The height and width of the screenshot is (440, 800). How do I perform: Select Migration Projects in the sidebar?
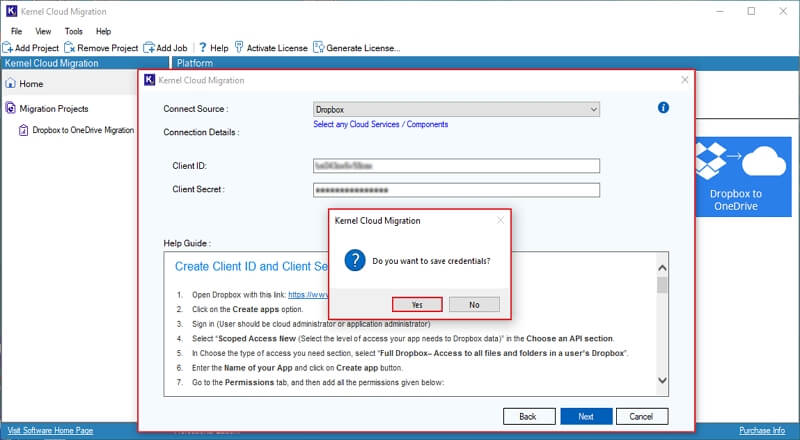pos(47,109)
